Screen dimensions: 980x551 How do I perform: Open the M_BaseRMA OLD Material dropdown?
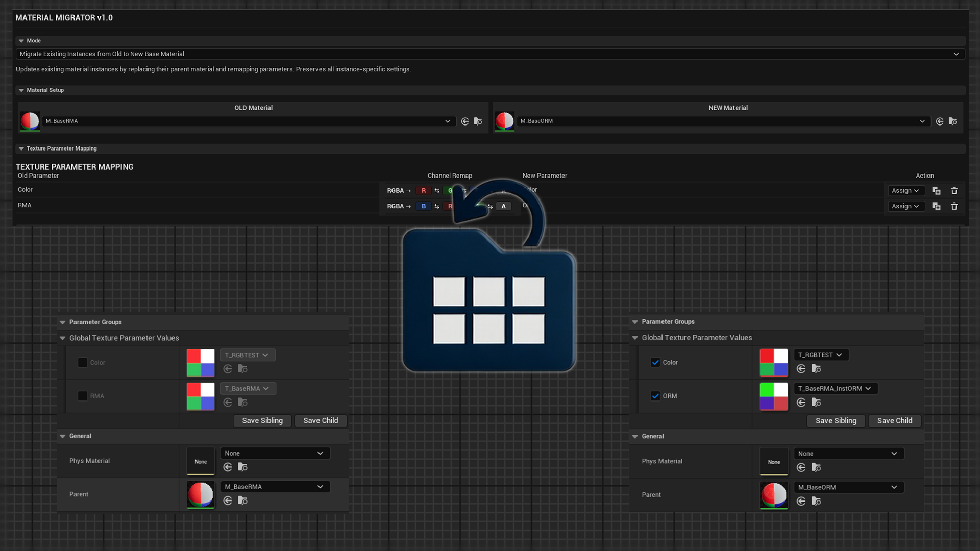pyautogui.click(x=249, y=121)
